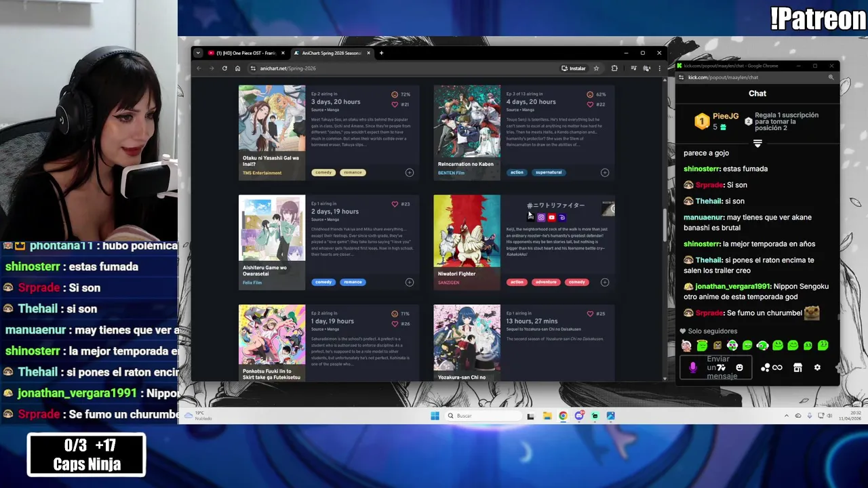Image resolution: width=868 pixels, height=488 pixels.
Task: Open Felix Film studio link
Action: click(252, 283)
